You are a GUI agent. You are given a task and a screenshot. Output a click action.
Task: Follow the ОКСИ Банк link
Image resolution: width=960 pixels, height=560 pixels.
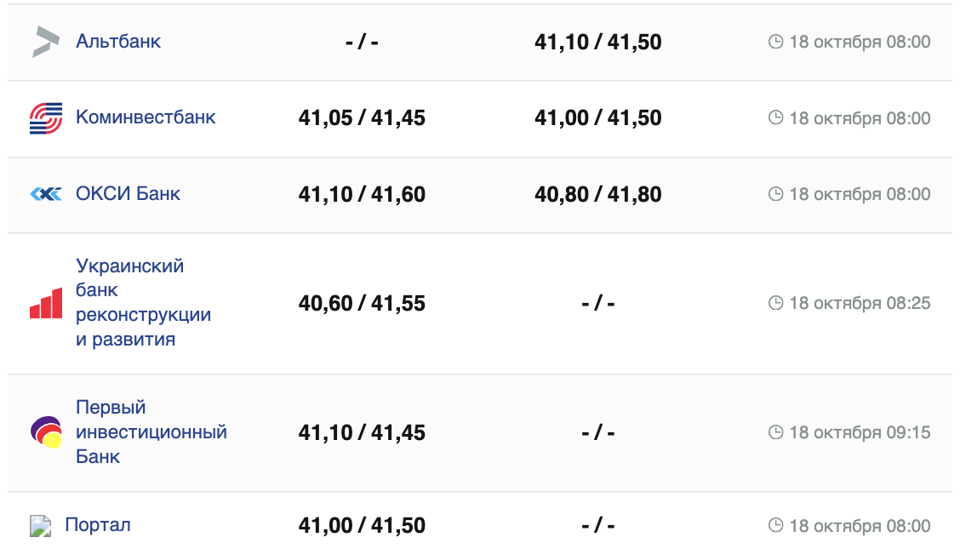128,193
